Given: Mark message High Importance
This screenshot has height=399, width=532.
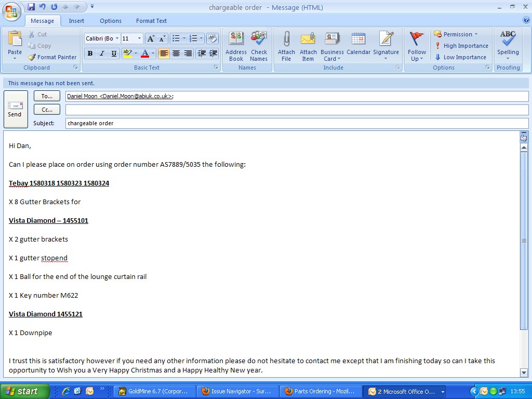Looking at the screenshot, I should point(461,46).
